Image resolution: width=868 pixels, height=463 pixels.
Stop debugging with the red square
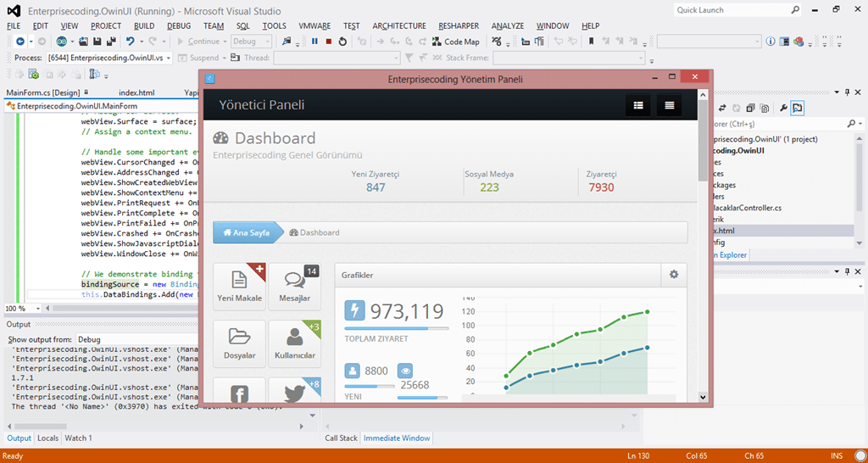[x=329, y=42]
